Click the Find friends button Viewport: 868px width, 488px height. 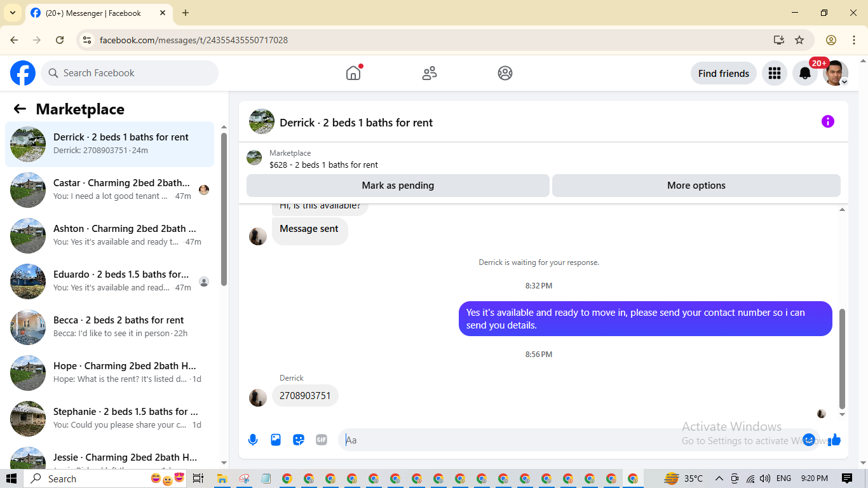coord(724,73)
